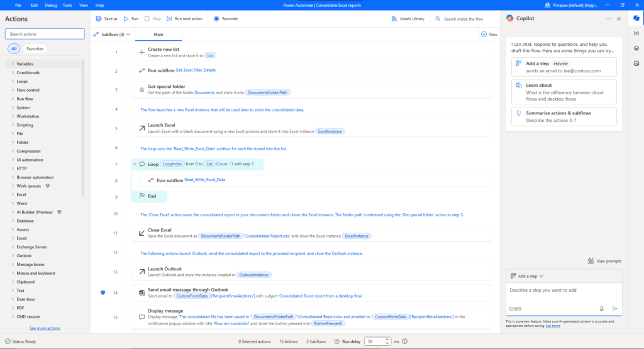
Task: Open the Assets Library
Action: click(x=408, y=19)
